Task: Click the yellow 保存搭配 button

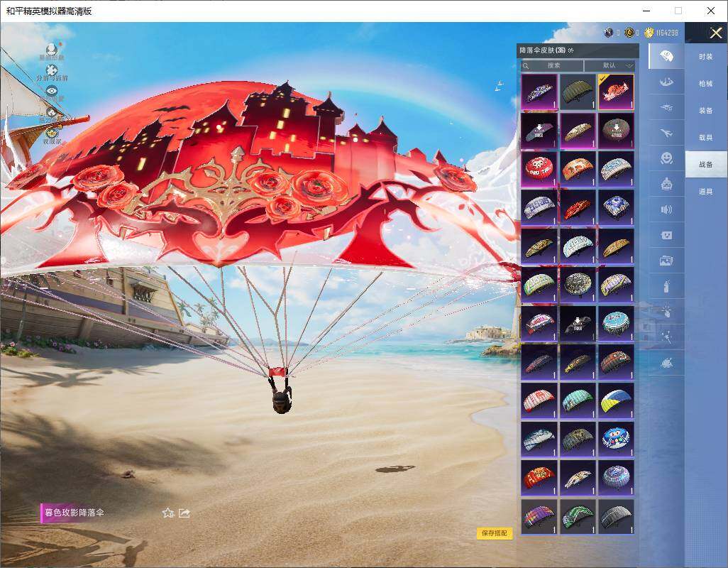Action: pos(495,533)
